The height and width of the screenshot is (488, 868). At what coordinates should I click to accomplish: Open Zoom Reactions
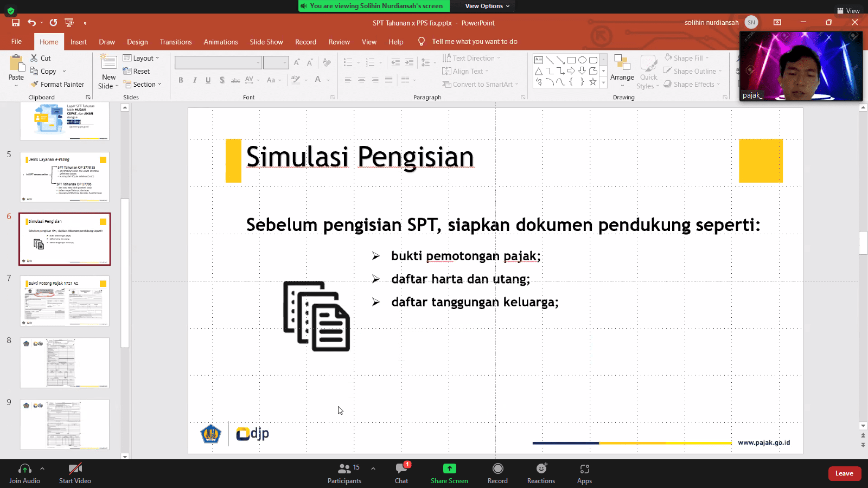541,473
